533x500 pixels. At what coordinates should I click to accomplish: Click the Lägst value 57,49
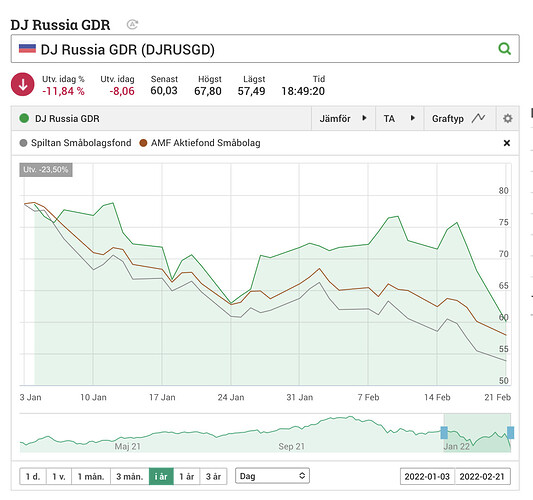click(251, 91)
